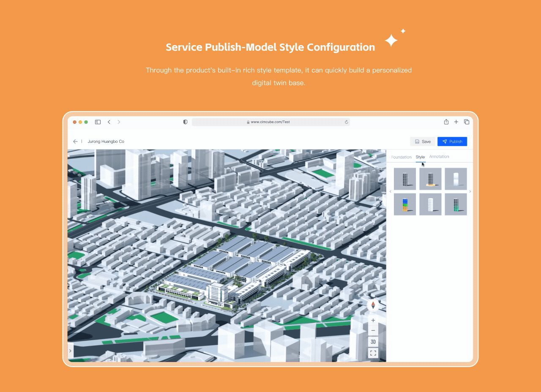Screen dimensions: 541x392
Task: Apply the blue-green-orange colored tower style
Action: click(405, 204)
